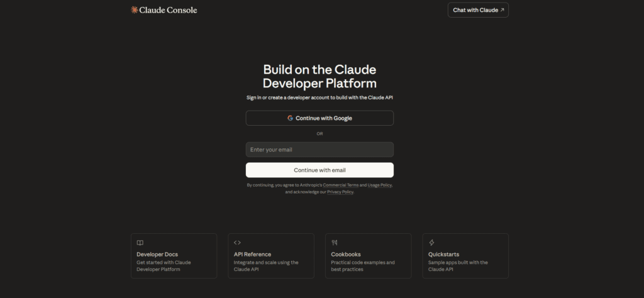The height and width of the screenshot is (298, 644).
Task: Open the Privacy Policy link
Action: (x=340, y=192)
